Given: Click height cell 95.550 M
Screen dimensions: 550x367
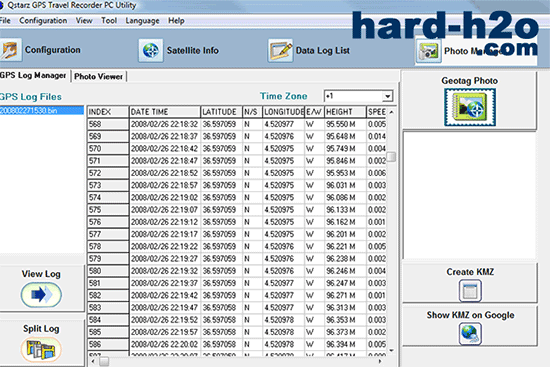Looking at the screenshot, I should [345, 124].
